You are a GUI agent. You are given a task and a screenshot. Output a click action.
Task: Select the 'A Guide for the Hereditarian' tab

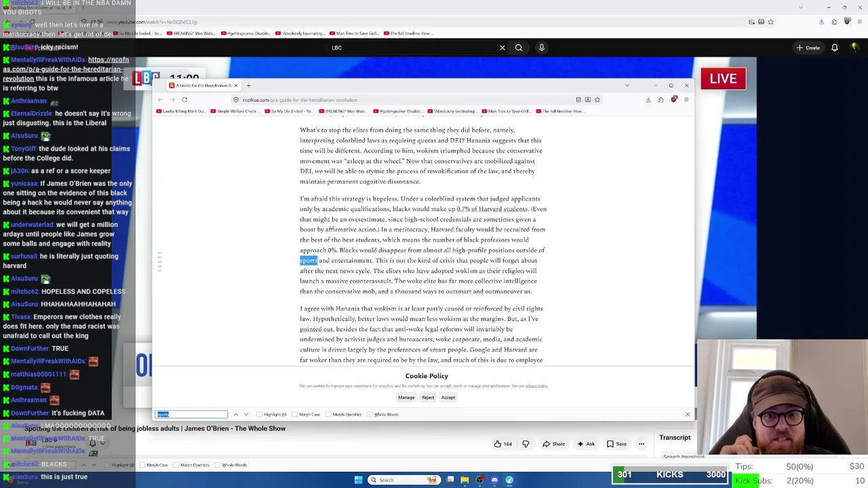click(x=203, y=85)
